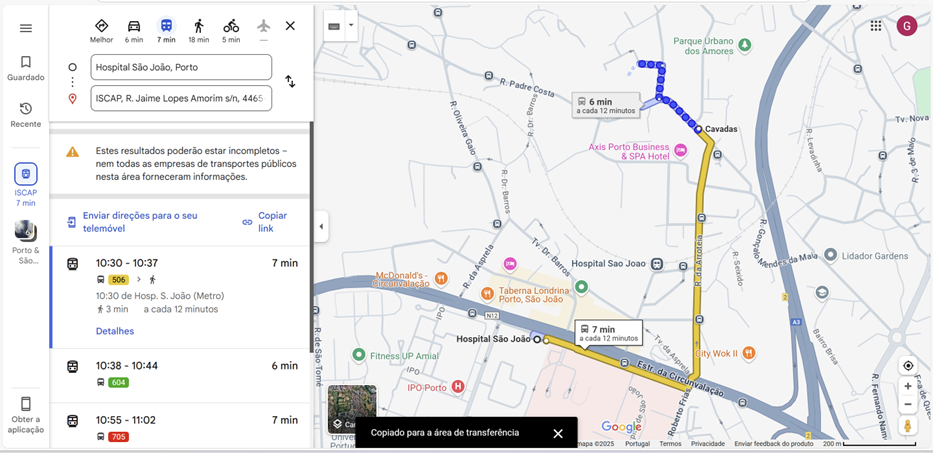Image resolution: width=933 pixels, height=453 pixels.
Task: Click Copiar link
Action: coord(265,222)
